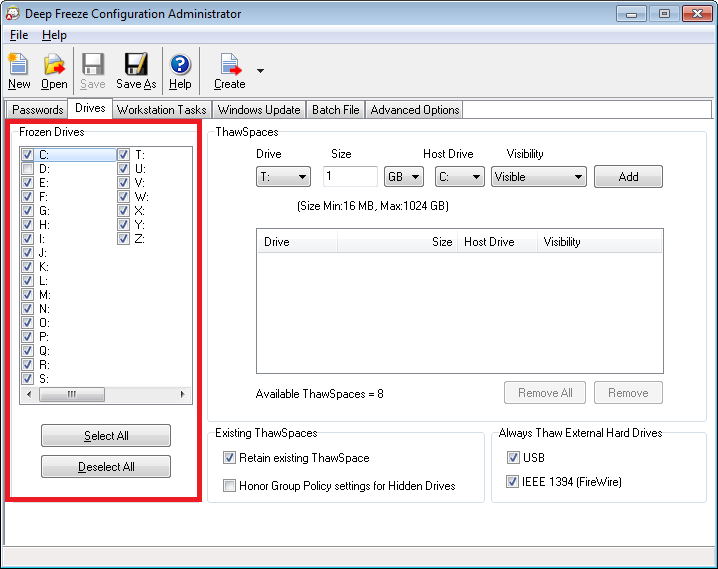
Task: Open a configuration file with Open icon
Action: [54, 67]
